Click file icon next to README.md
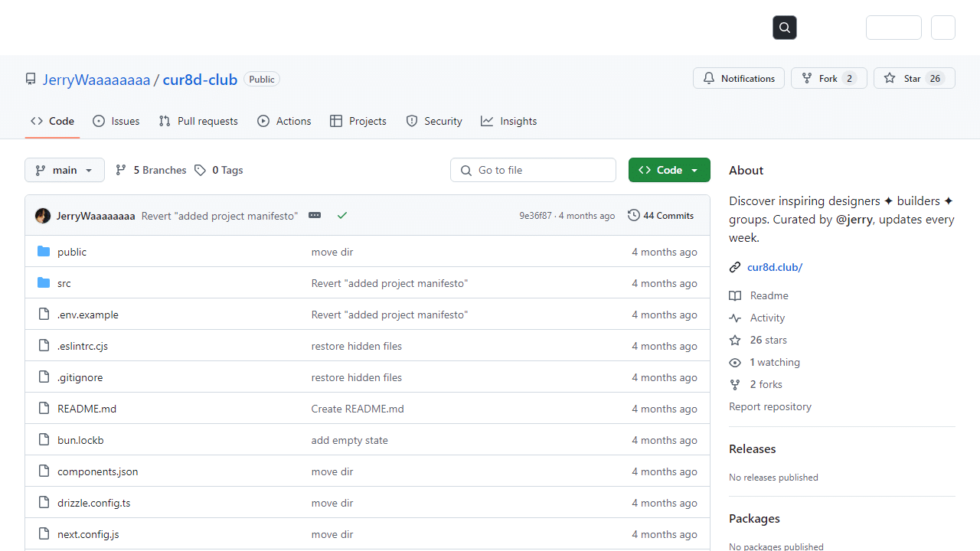Screen dimensions: 980x551 pyautogui.click(x=44, y=409)
